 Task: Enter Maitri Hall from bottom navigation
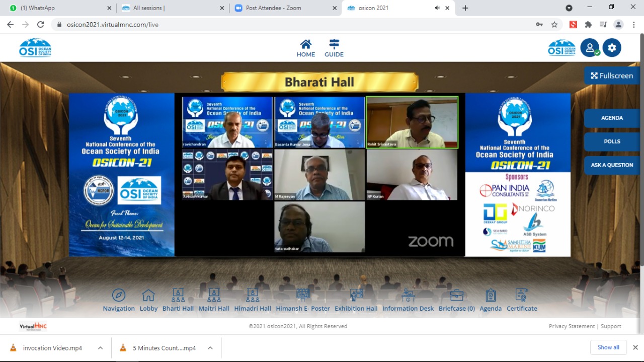click(x=214, y=296)
